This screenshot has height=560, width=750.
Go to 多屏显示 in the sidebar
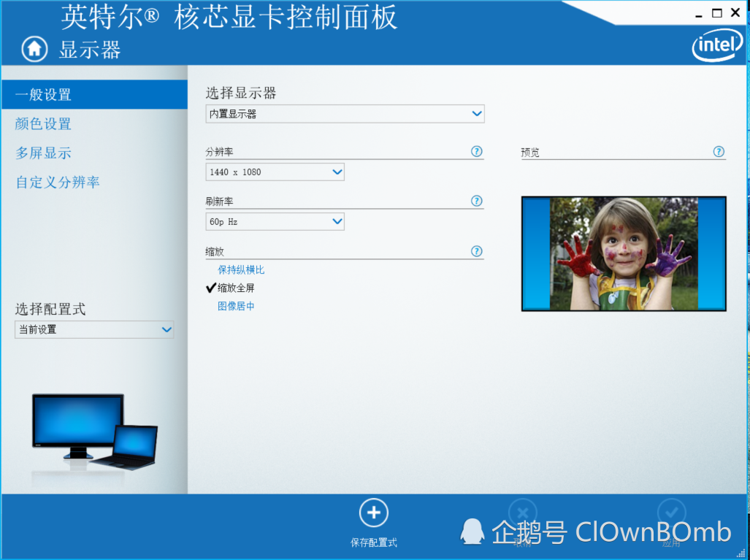click(x=43, y=153)
